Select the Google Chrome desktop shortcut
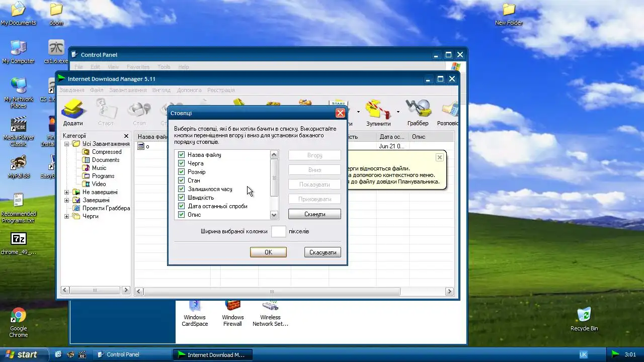Viewport: 644px width, 362px height. click(19, 323)
